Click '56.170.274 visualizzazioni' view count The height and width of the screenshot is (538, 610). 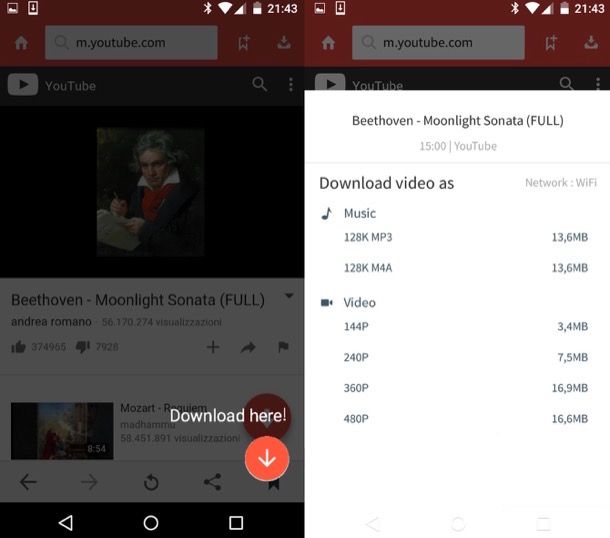click(162, 322)
